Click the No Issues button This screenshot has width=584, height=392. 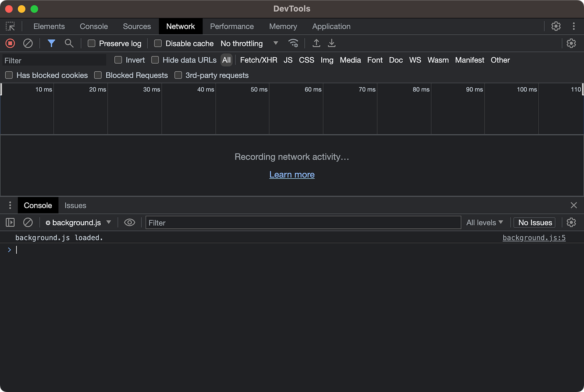tap(535, 222)
